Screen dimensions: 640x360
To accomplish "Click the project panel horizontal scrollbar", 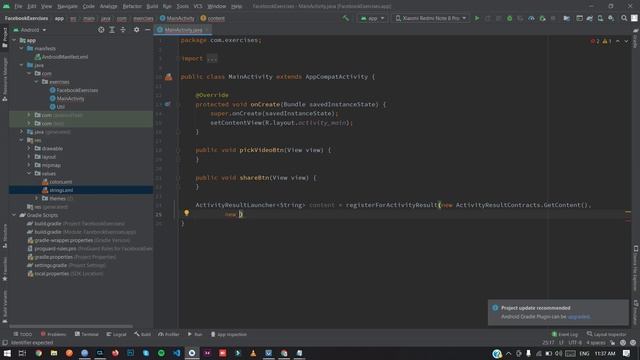I will [71, 326].
